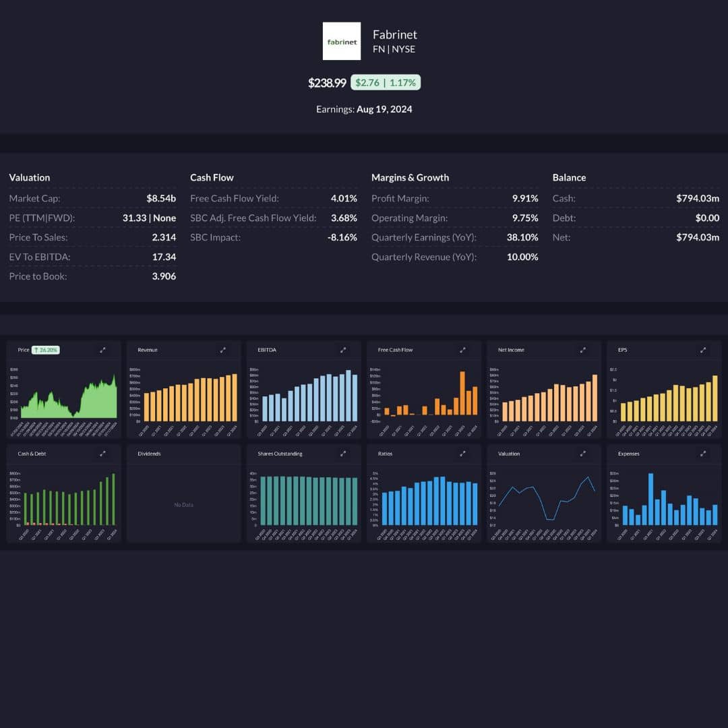Click the Profit Margin value 9.91%
The width and height of the screenshot is (728, 728).
(525, 199)
